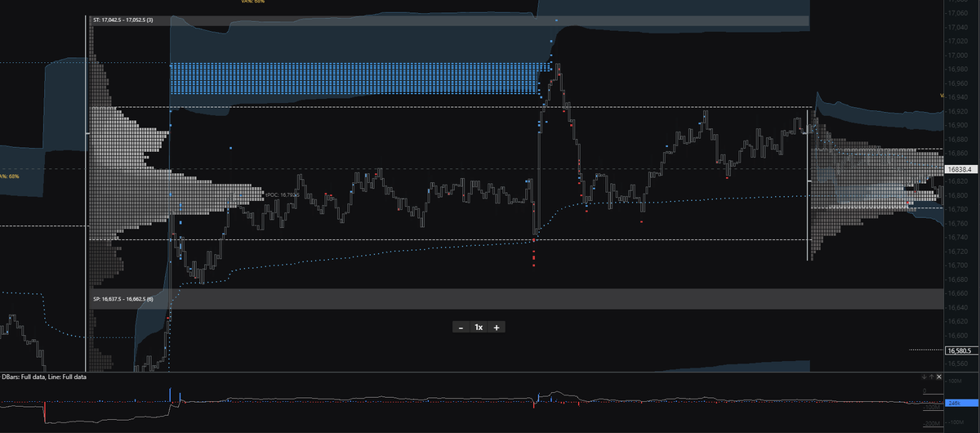Move the DBars indicator panel up
Viewport: 980px width, 433px height.
932,377
